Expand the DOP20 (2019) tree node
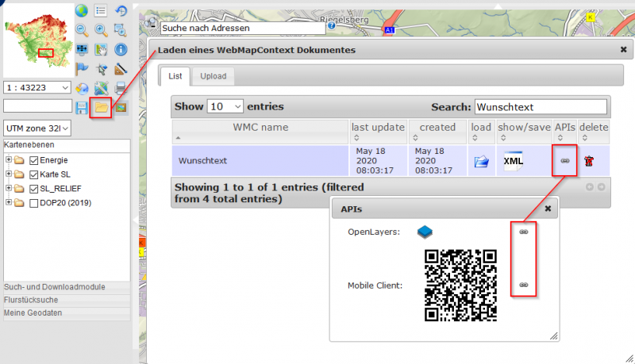The image size is (635, 364). (9, 201)
